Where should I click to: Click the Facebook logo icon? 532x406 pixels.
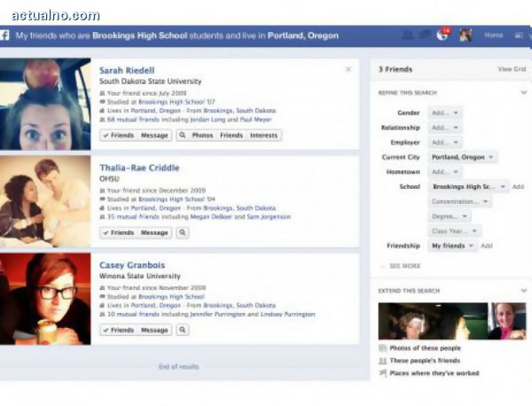[x=4, y=35]
